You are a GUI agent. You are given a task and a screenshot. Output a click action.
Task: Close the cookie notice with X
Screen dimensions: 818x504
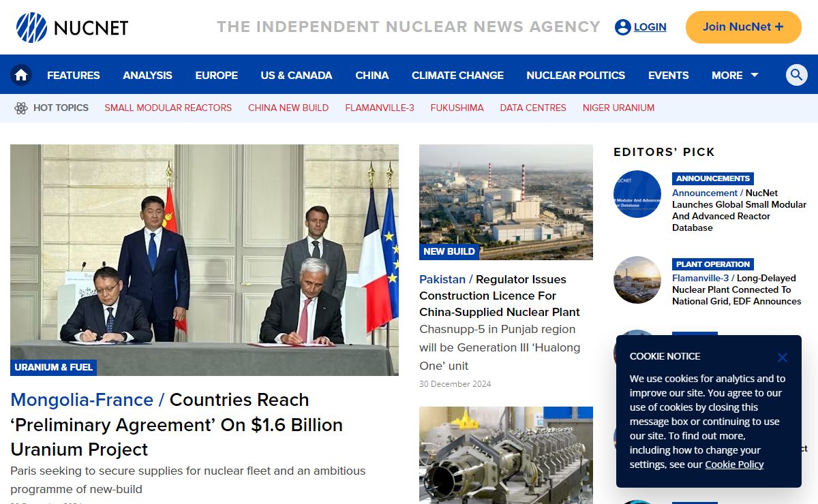pyautogui.click(x=783, y=358)
